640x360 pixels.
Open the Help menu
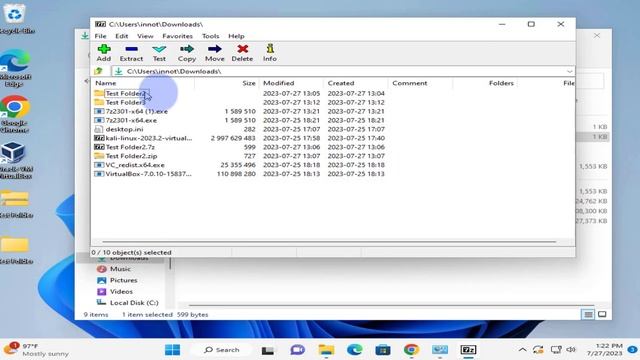point(236,36)
